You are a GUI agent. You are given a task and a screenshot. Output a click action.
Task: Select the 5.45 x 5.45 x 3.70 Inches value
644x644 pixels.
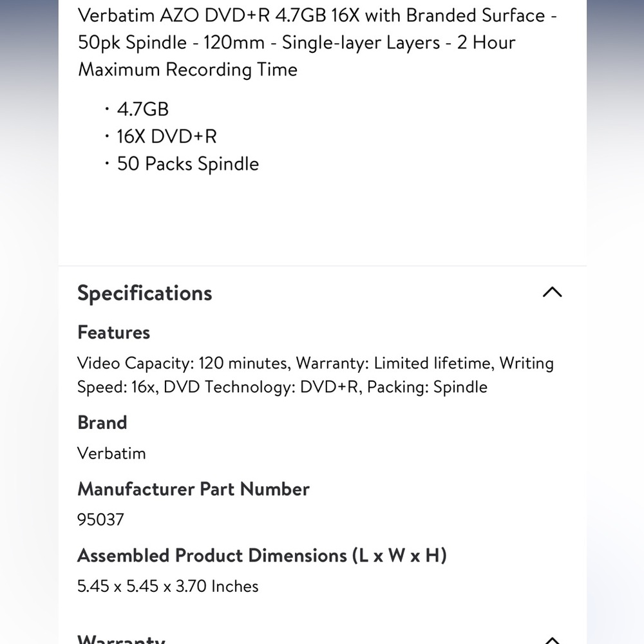pos(168,586)
